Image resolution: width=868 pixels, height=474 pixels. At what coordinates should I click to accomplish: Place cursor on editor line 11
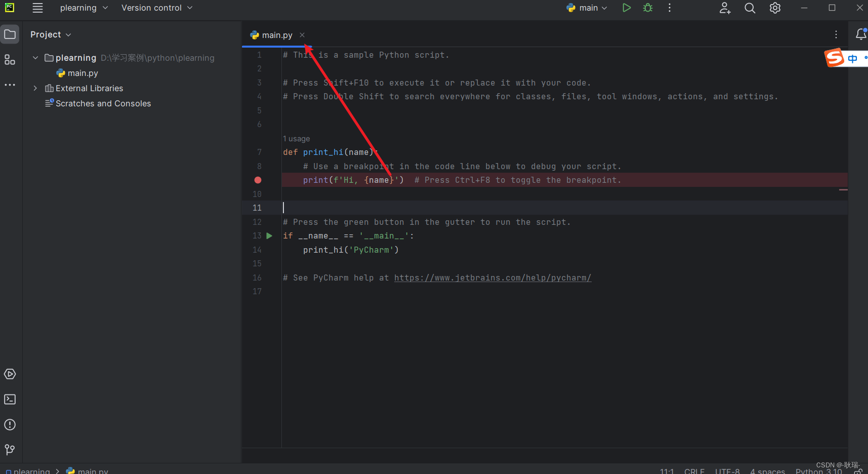point(564,208)
